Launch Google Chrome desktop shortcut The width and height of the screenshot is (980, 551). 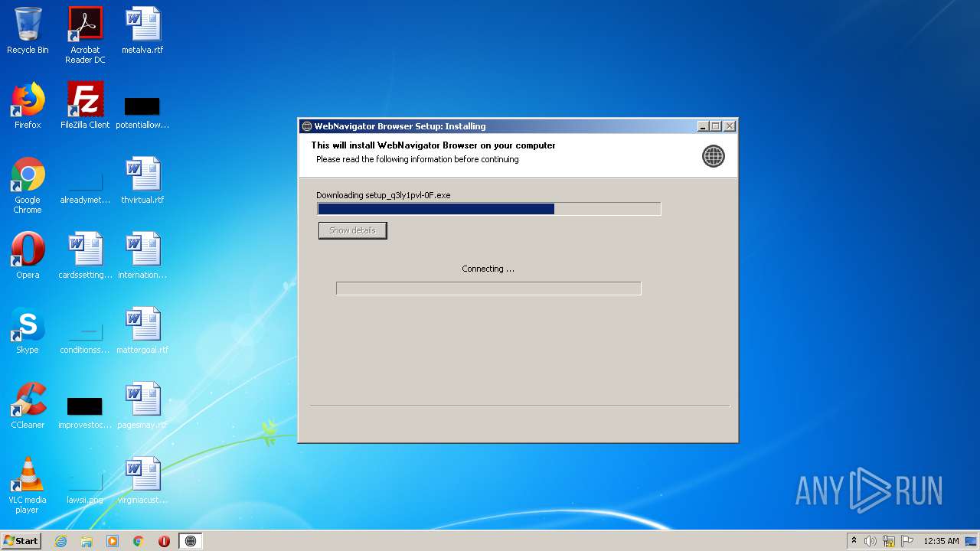[x=28, y=186]
